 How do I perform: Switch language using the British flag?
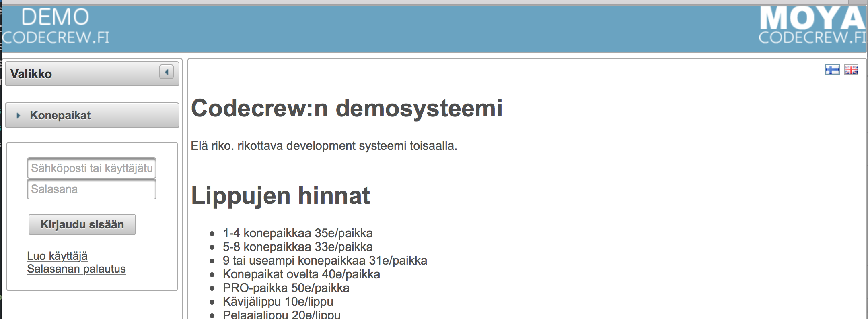coord(851,70)
